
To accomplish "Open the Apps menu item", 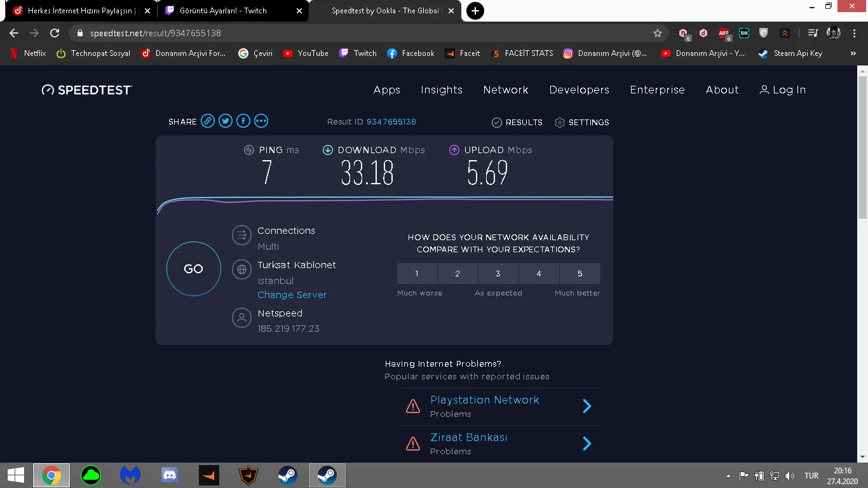I will [387, 90].
